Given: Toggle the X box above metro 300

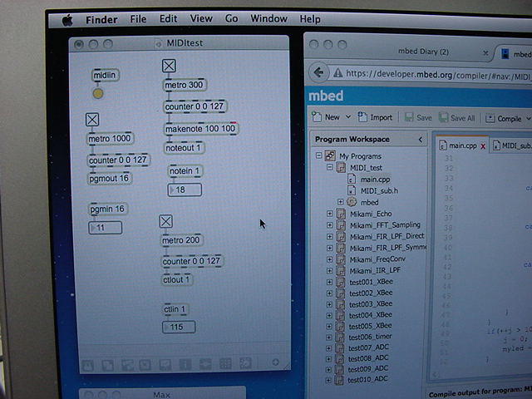Looking at the screenshot, I should (x=169, y=66).
